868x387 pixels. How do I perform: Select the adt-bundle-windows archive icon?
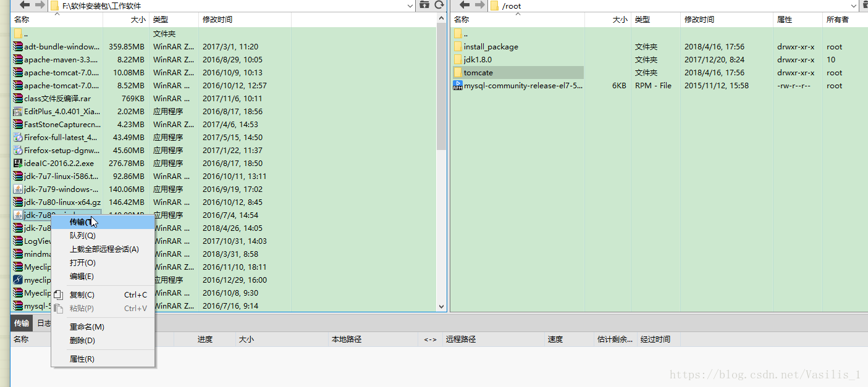[x=18, y=47]
